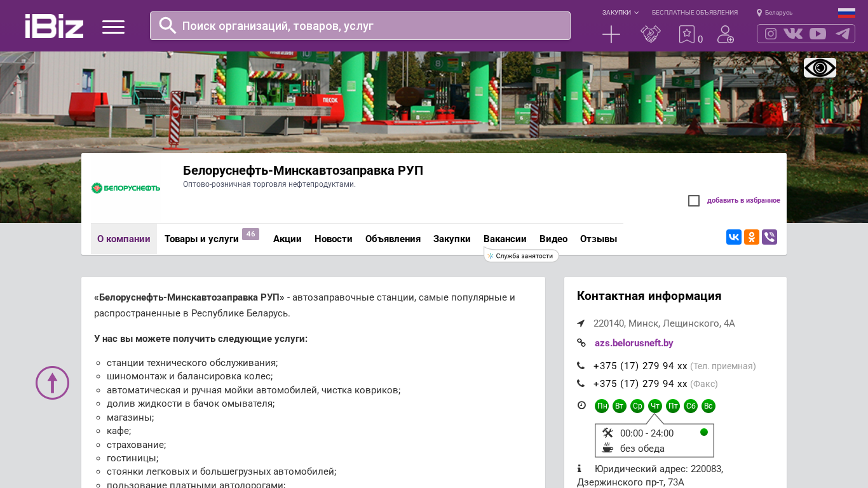Viewport: 868px width, 488px height.
Task: Click the phone icon beside Факс number
Action: [581, 383]
